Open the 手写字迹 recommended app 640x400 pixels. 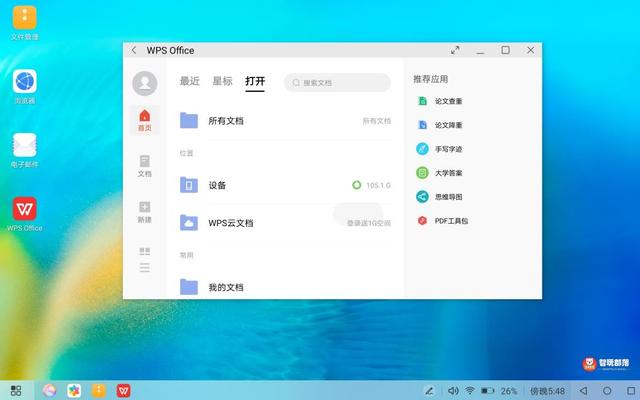click(x=439, y=149)
